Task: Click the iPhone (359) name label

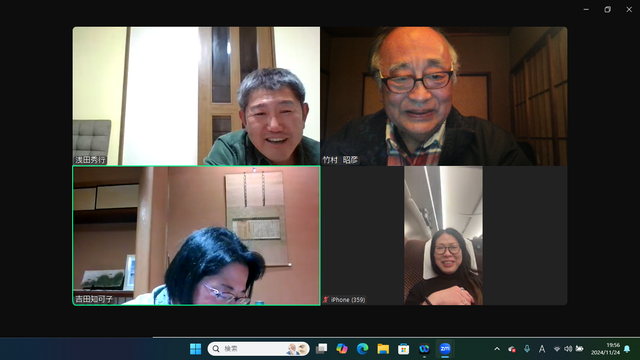Action: click(348, 300)
